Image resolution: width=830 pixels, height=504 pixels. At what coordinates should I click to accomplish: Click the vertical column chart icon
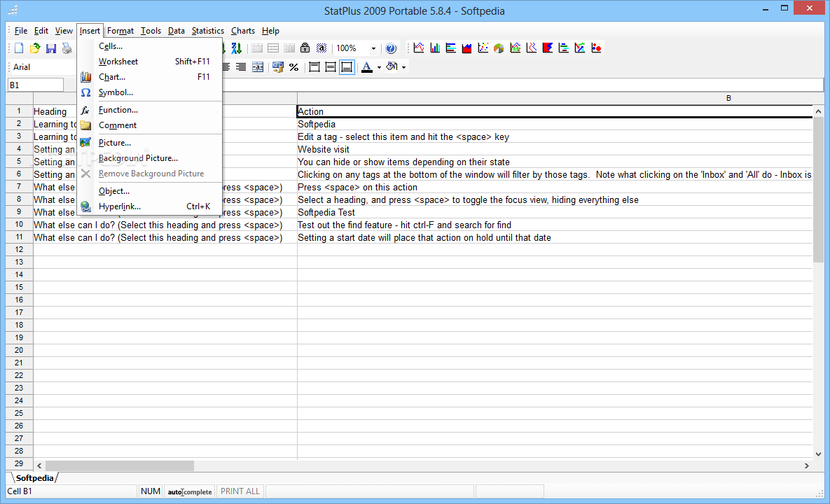click(x=435, y=48)
